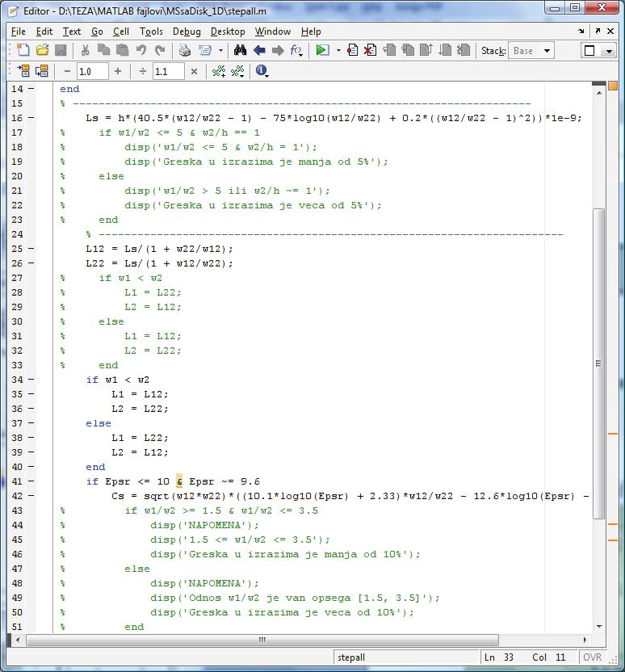Screen dimensions: 625x672
Task: Decrement value by 1.0 minus button
Action: pyautogui.click(x=67, y=71)
